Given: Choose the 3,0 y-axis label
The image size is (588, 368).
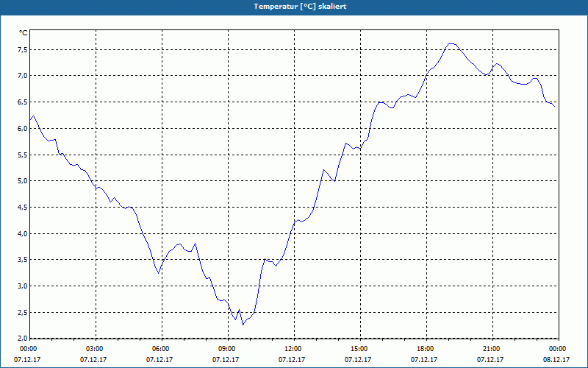Looking at the screenshot, I should tap(24, 286).
